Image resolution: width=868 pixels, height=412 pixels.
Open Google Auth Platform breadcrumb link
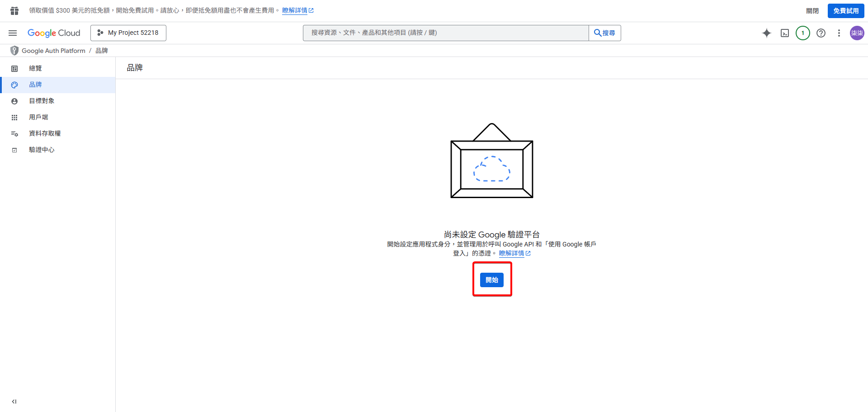(x=53, y=50)
